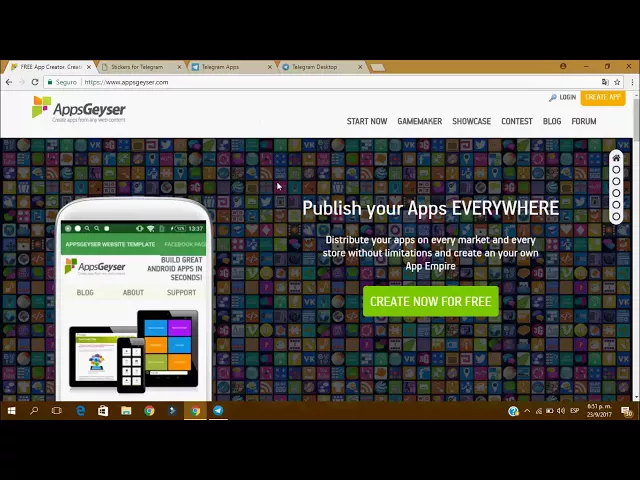Reload the page with the refresh icon
Screen dimensions: 640x480
[x=35, y=82]
